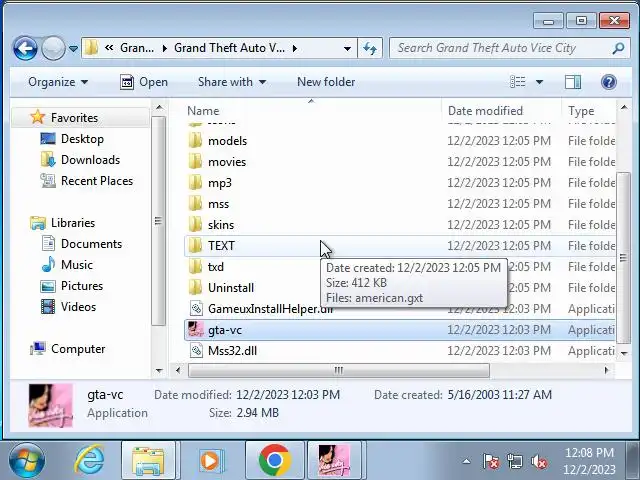Open the Share with menu
This screenshot has height=480, width=640.
(232, 82)
